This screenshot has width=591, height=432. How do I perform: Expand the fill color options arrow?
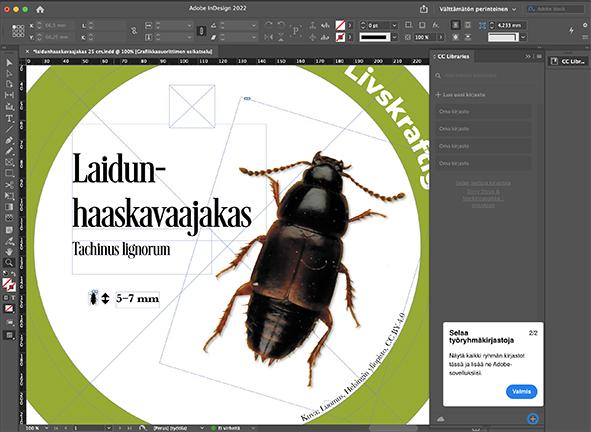(x=350, y=25)
